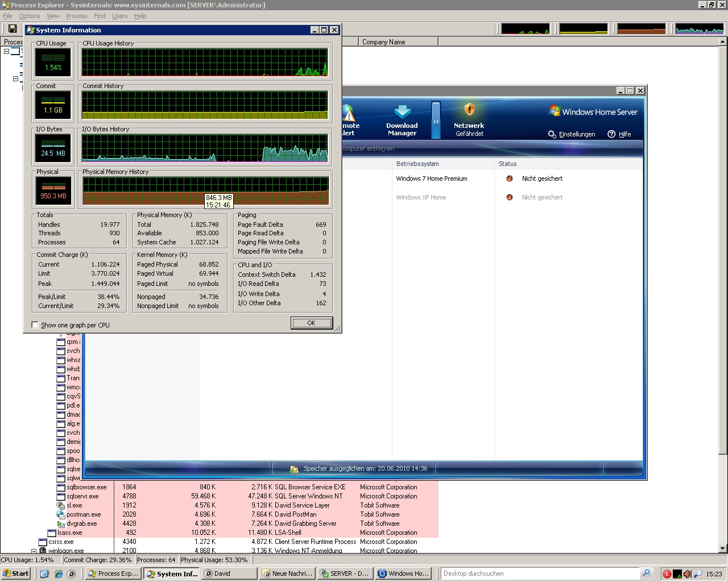This screenshot has width=728, height=582.
Task: Select the dvgrab.exe process icon
Action: (x=61, y=523)
